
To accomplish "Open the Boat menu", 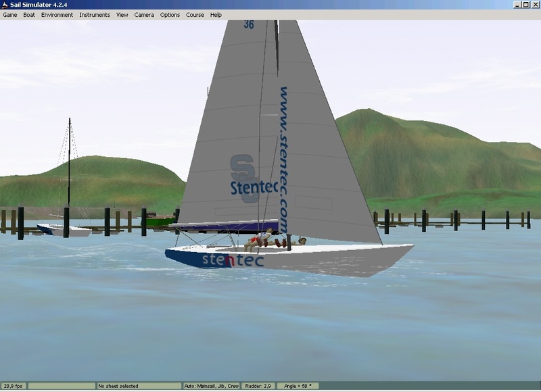I will (x=29, y=15).
